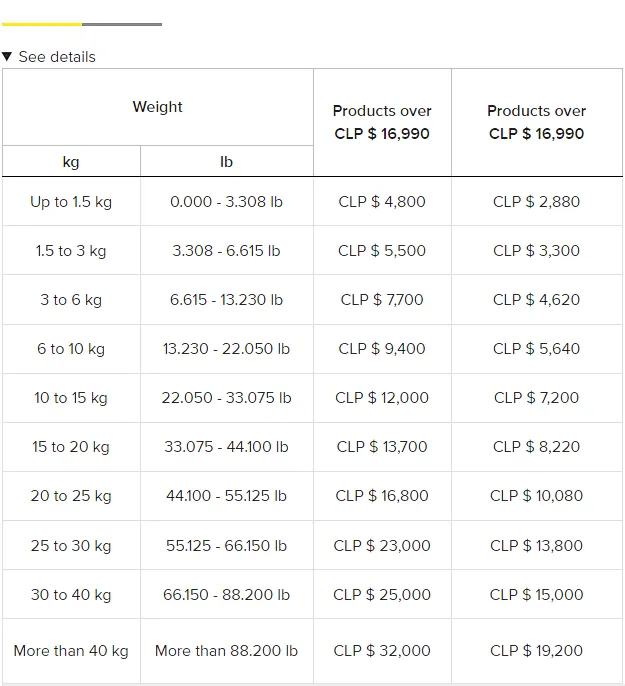Collapse the See details disclosure triangle
Viewport: 625px width, 686px height.
coord(7,56)
